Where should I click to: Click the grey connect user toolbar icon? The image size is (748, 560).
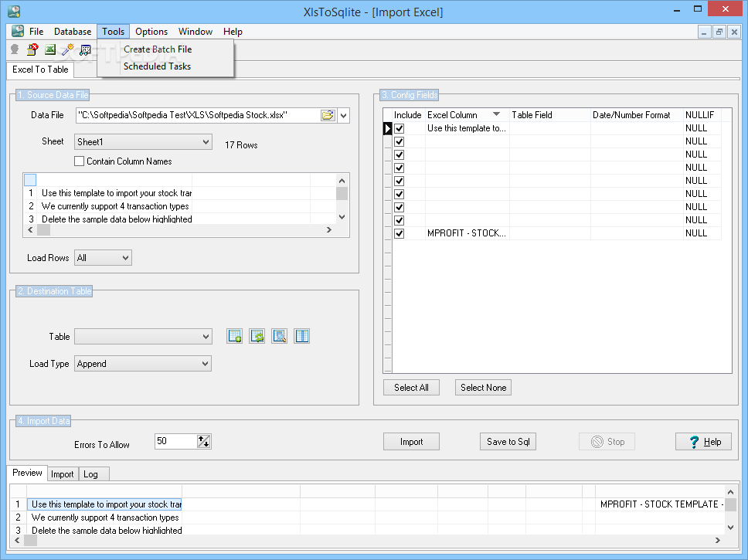pos(15,49)
